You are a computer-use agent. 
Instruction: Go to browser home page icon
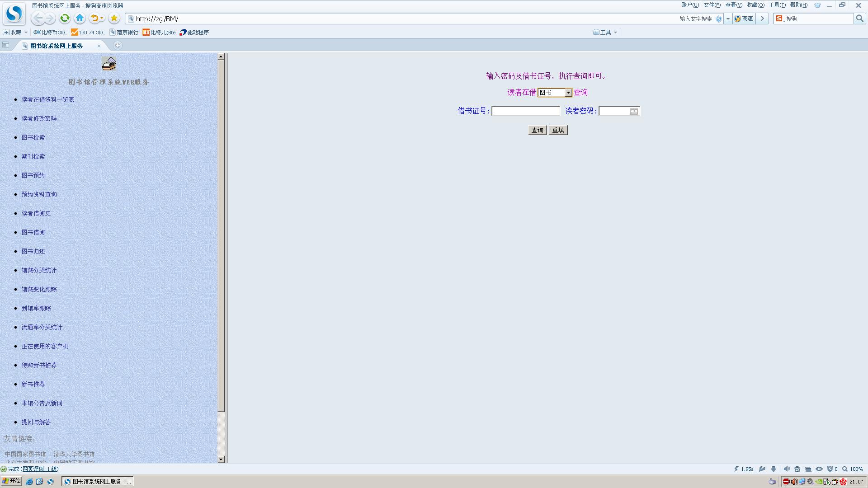pos(80,19)
